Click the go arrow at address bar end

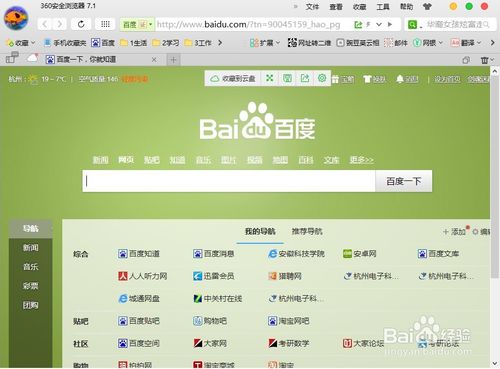390,25
